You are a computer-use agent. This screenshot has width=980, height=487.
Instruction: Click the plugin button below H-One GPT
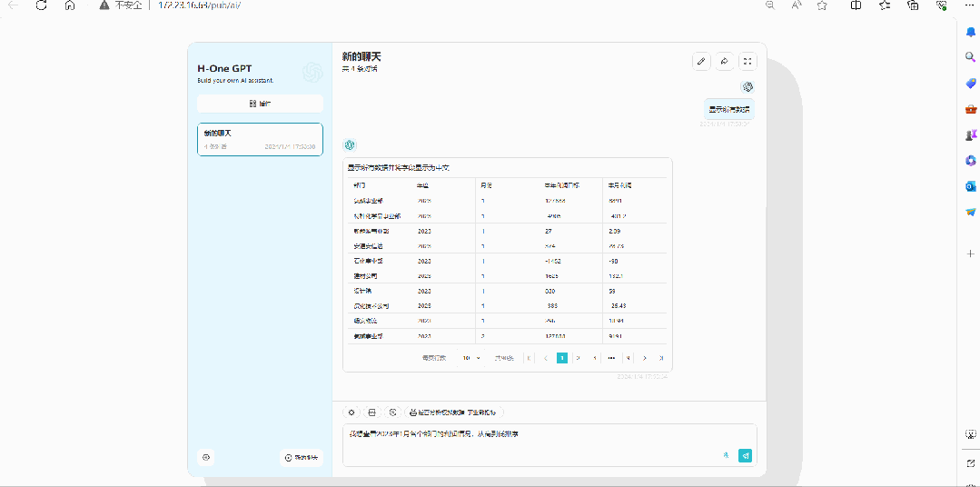tap(260, 104)
